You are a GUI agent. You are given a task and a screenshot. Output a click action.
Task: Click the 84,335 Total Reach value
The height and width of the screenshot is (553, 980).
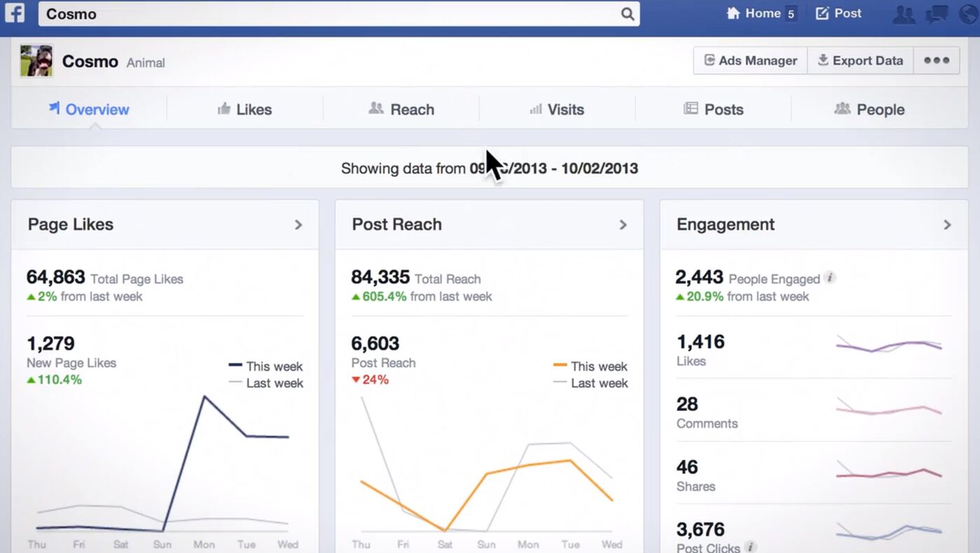[381, 277]
